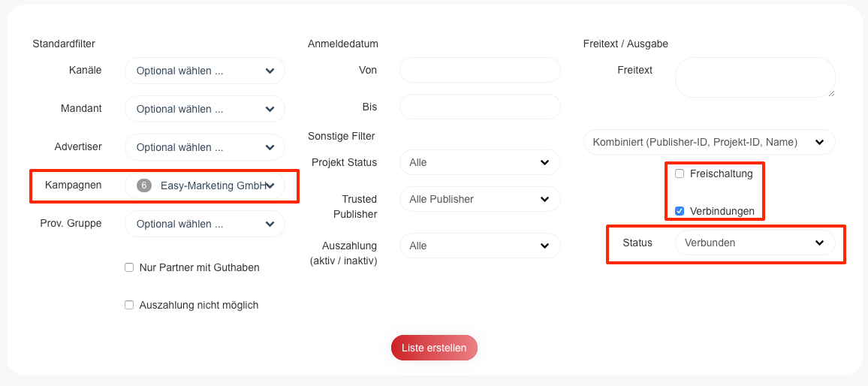The height and width of the screenshot is (386, 868).
Task: Expand the Prov. Gruppe dropdown
Action: [x=204, y=224]
